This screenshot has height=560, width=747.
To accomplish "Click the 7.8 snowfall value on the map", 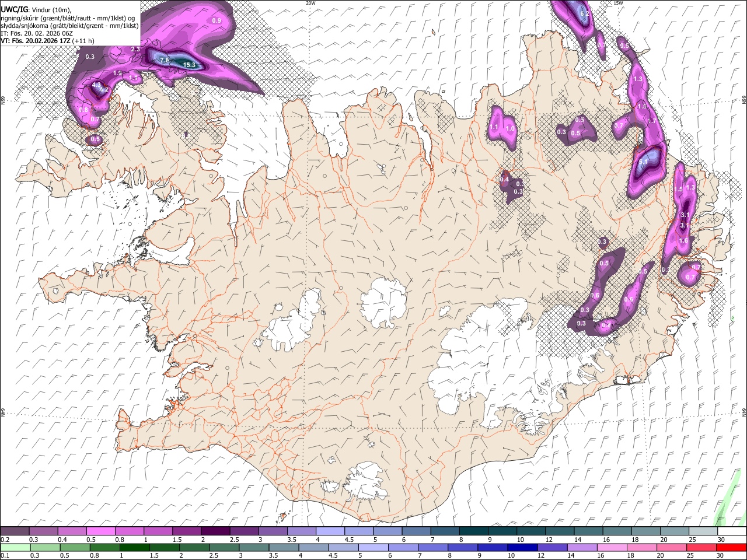I will coord(165,60).
